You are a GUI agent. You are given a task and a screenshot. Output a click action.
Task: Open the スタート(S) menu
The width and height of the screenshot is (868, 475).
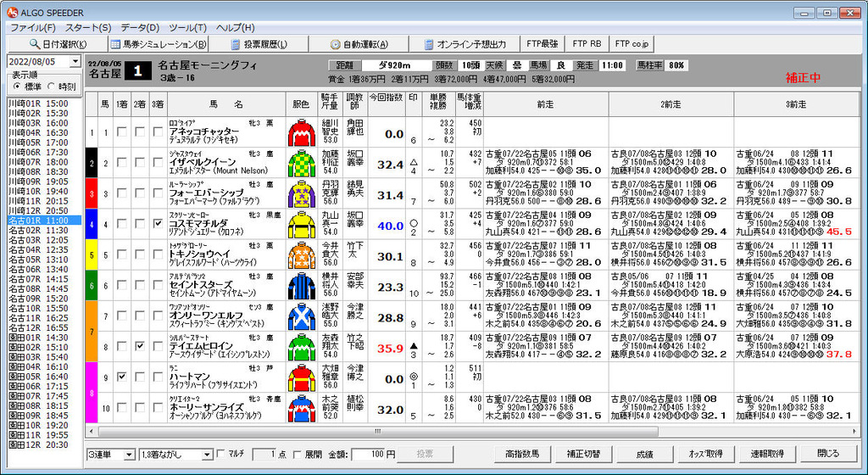[88, 28]
